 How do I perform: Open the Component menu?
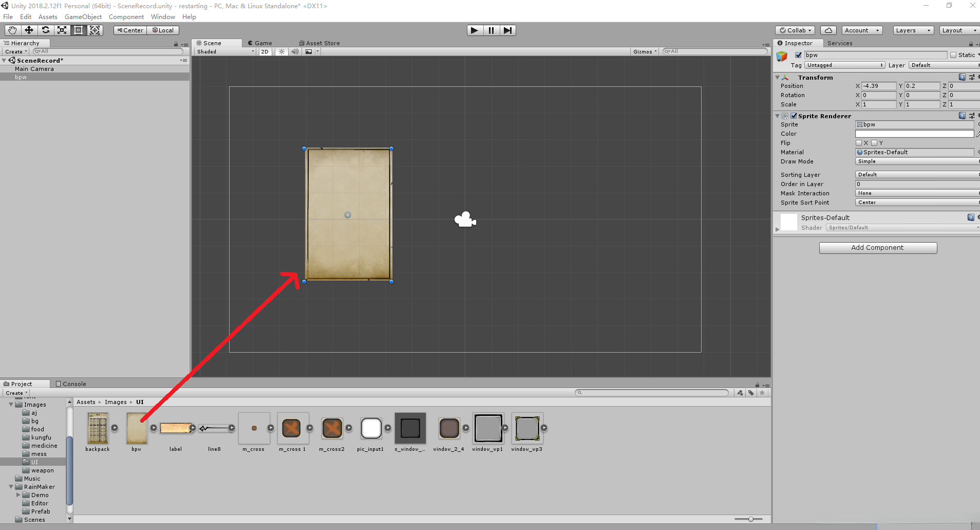pyautogui.click(x=126, y=16)
